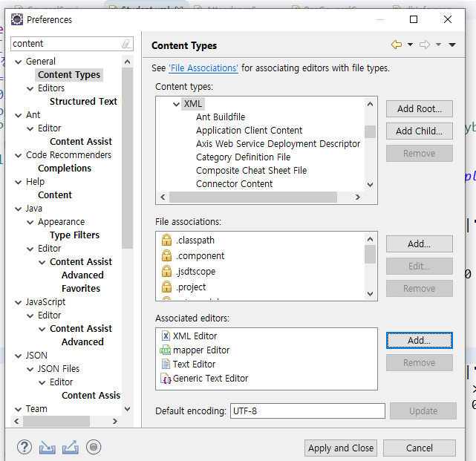Viewport: 476px width, 461px height.
Task: Select Ant Buildfile content type
Action: pyautogui.click(x=221, y=117)
